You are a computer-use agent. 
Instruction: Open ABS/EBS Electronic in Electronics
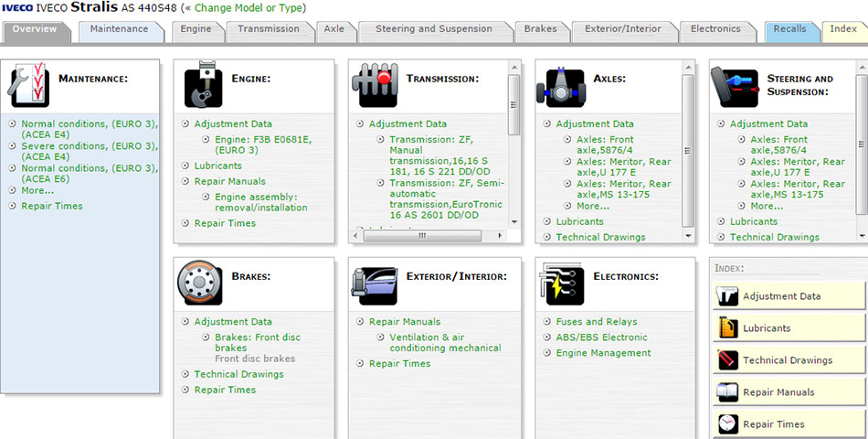point(601,337)
